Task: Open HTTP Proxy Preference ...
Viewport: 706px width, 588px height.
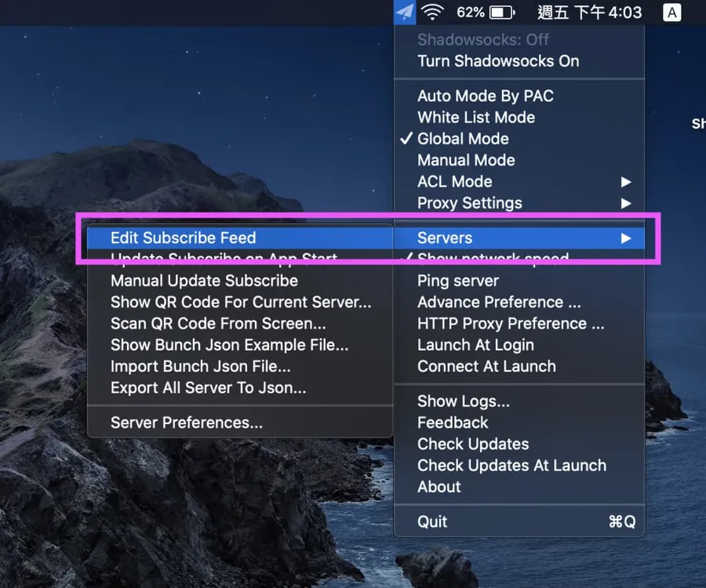Action: [x=519, y=324]
